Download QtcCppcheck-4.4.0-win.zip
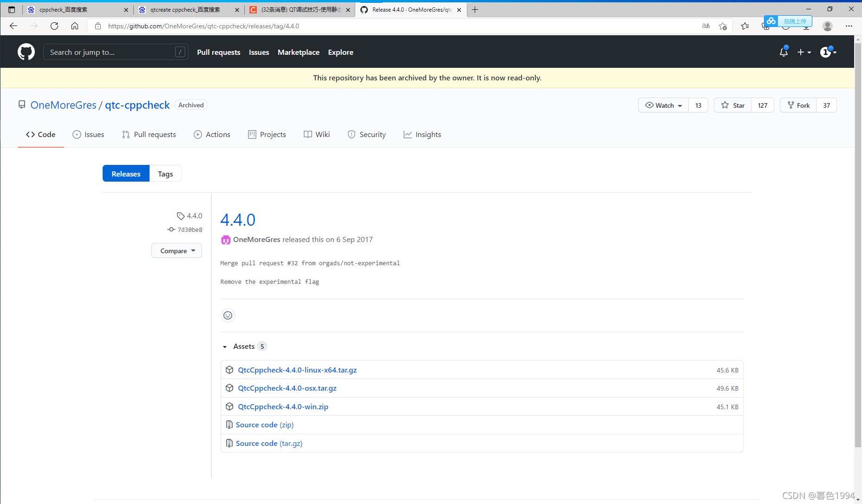 [283, 407]
